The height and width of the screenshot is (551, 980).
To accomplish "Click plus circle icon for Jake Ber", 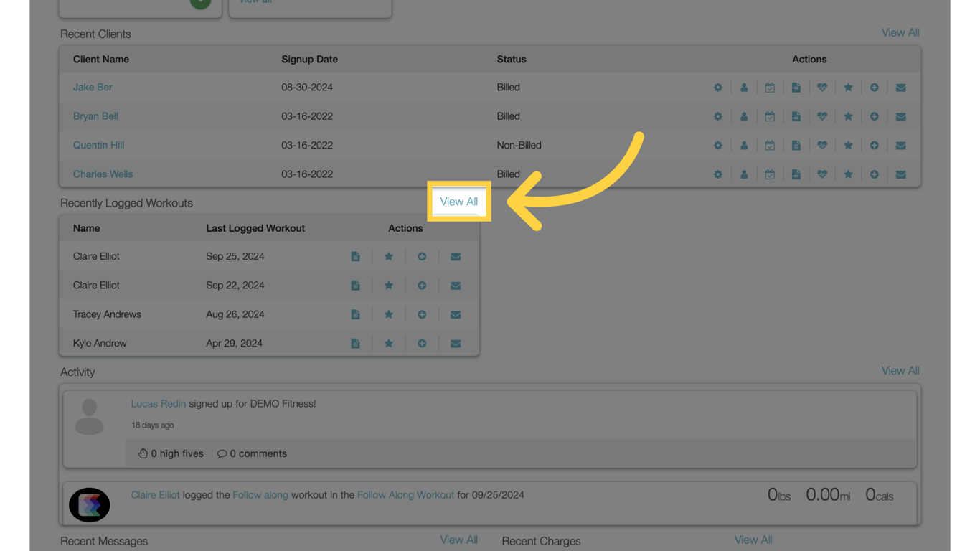I will tap(875, 88).
